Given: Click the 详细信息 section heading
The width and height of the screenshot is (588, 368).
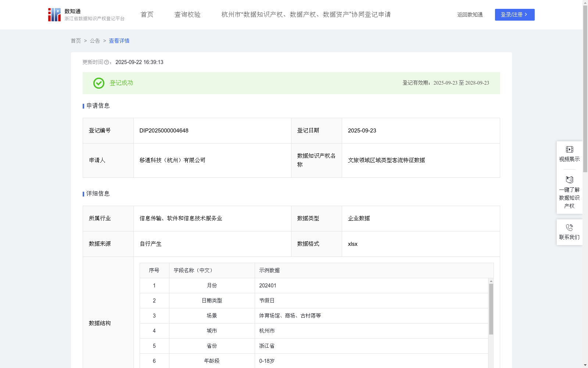Looking at the screenshot, I should (98, 194).
